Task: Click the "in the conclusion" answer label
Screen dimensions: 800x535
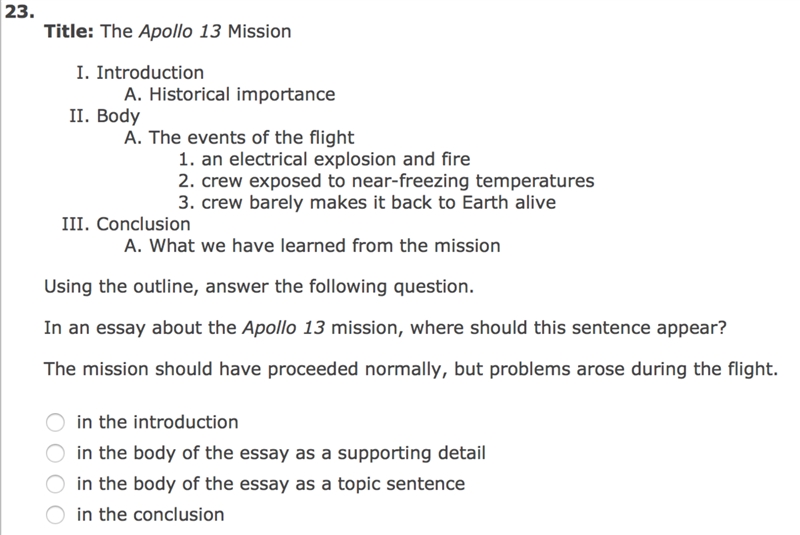Action: (x=151, y=515)
